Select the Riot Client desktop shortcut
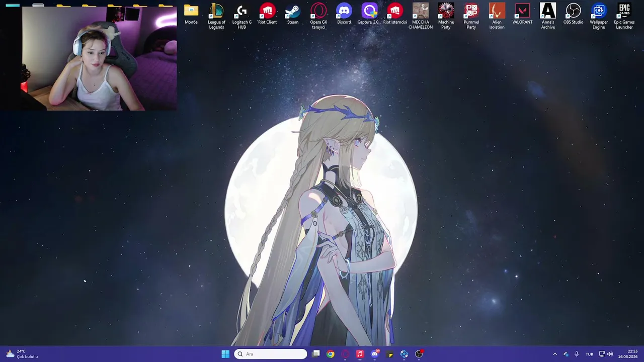This screenshot has width=644, height=362. (267, 14)
